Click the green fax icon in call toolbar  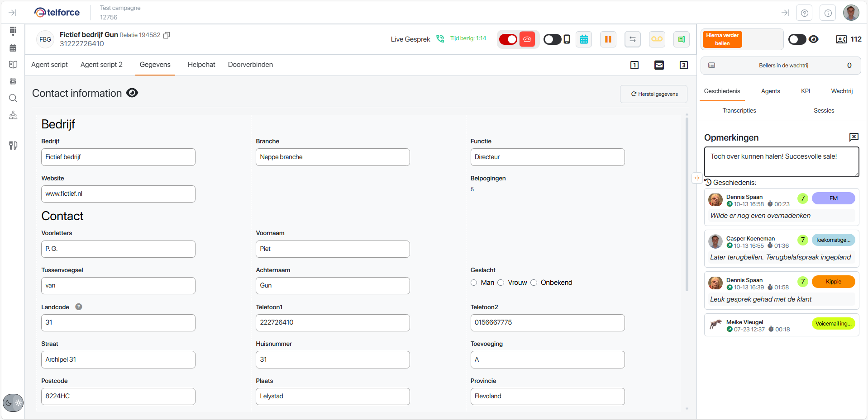tap(681, 39)
